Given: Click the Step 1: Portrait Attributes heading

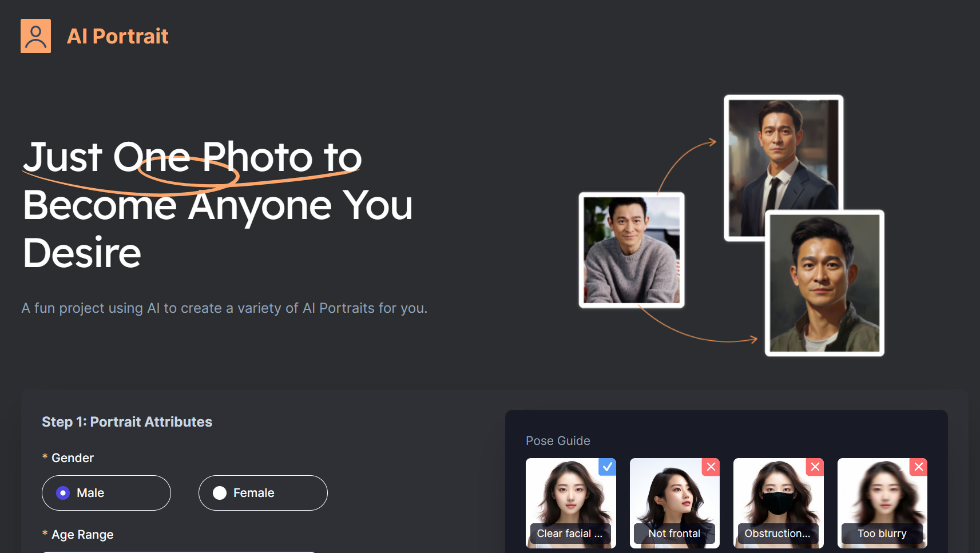Looking at the screenshot, I should point(127,422).
